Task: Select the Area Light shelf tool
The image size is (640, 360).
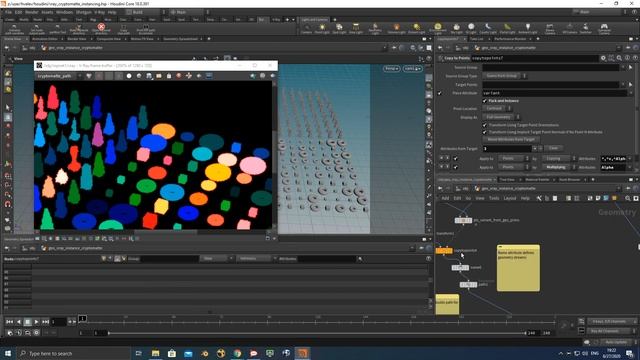Action: (x=356, y=29)
